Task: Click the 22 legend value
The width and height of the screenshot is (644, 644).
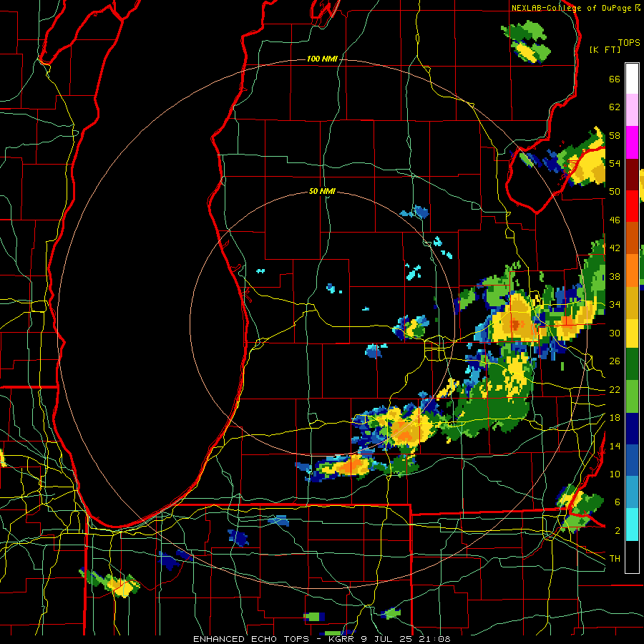Action: (615, 389)
